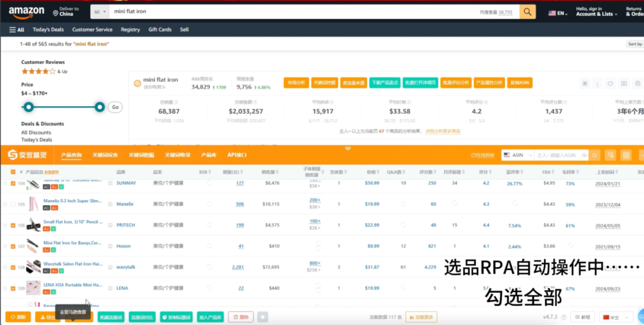Click the Amazon logo

(x=27, y=13)
